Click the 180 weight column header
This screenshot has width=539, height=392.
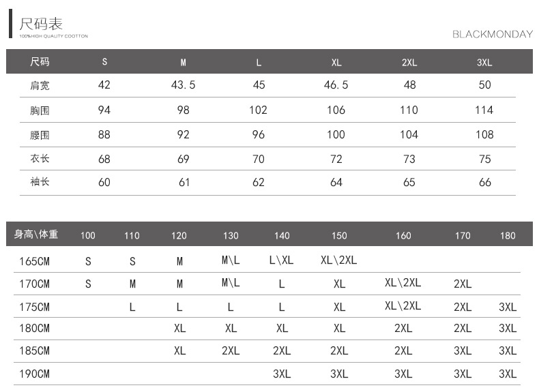pos(508,236)
